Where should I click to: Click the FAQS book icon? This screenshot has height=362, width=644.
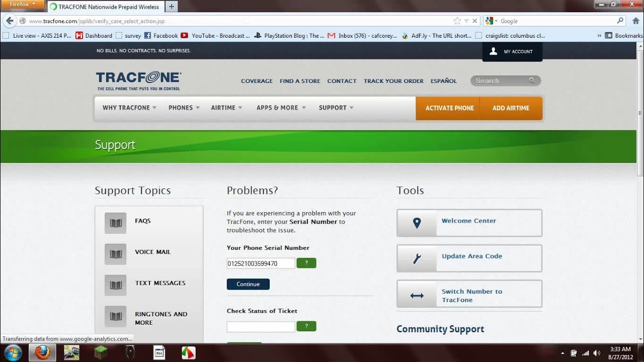116,223
